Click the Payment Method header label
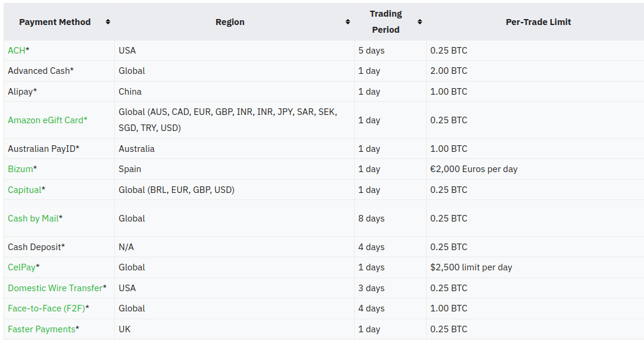The height and width of the screenshot is (340, 644). click(x=55, y=22)
